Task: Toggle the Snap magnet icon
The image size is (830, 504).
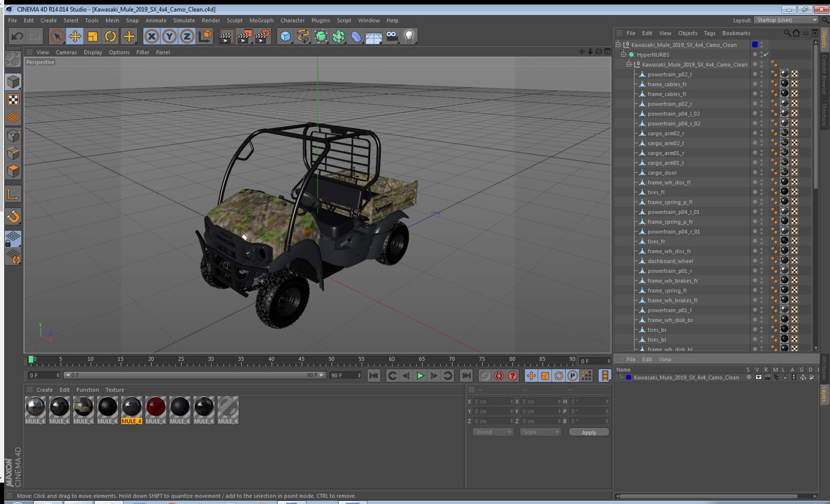Action: pos(13,216)
